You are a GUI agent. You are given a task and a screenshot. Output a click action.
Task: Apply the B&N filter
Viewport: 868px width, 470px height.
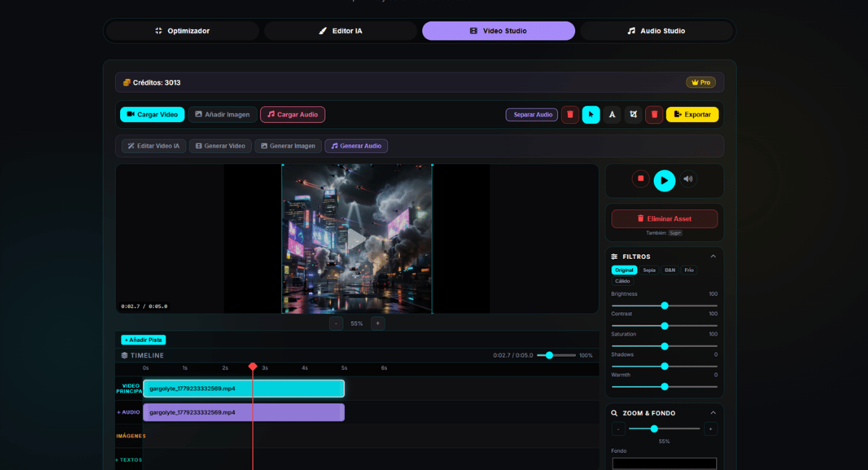pyautogui.click(x=670, y=270)
